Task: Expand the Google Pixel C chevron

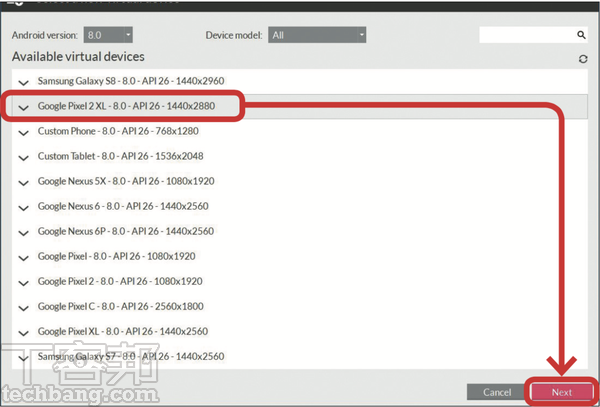Action: 24,308
